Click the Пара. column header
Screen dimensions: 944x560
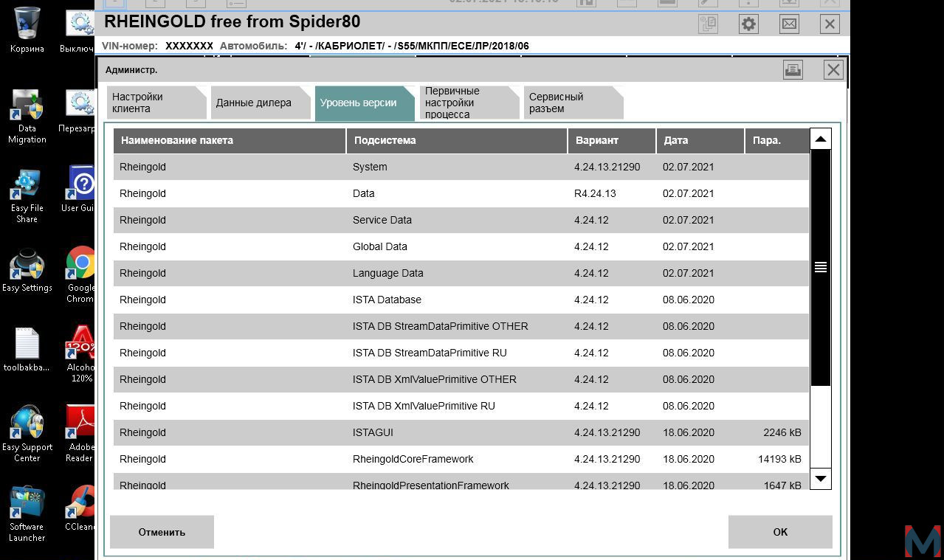click(777, 140)
